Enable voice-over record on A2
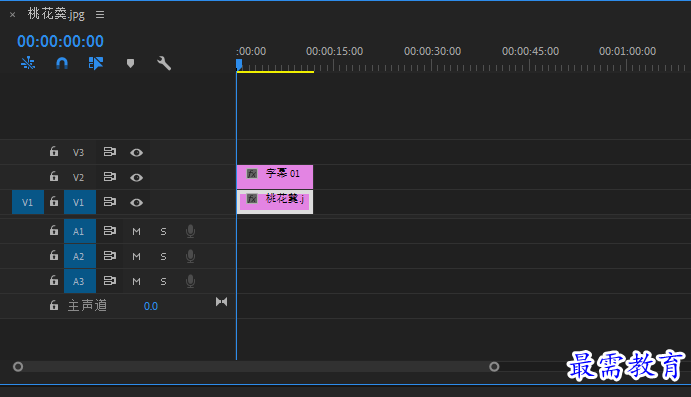This screenshot has height=397, width=691. coord(190,256)
